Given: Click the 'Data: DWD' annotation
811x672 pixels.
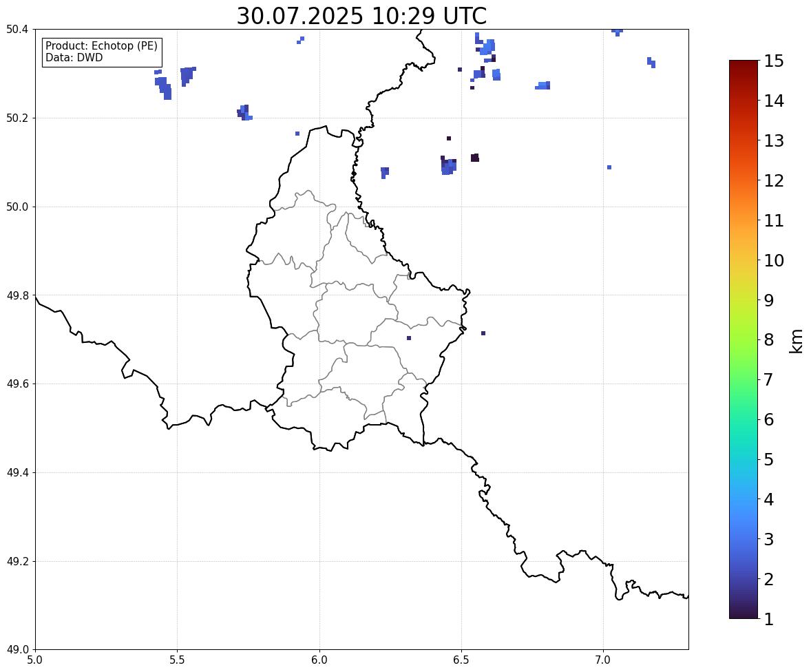Looking at the screenshot, I should coord(74,57).
